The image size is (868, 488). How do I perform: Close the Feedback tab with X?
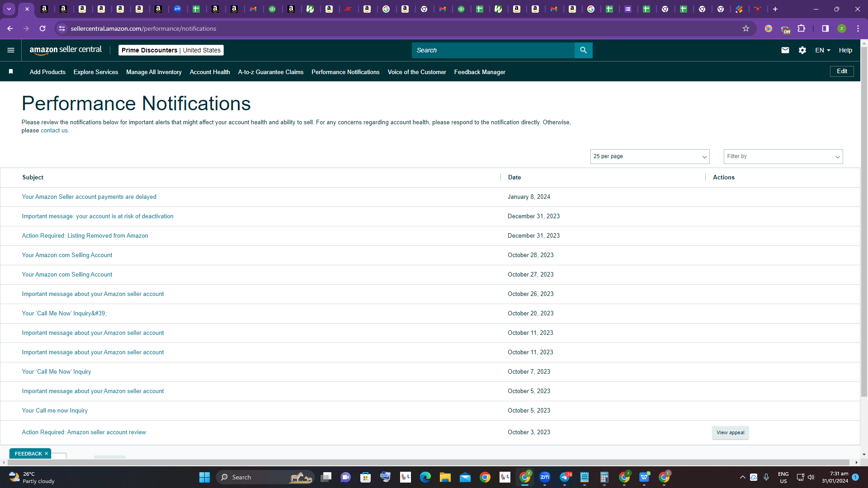[46, 454]
